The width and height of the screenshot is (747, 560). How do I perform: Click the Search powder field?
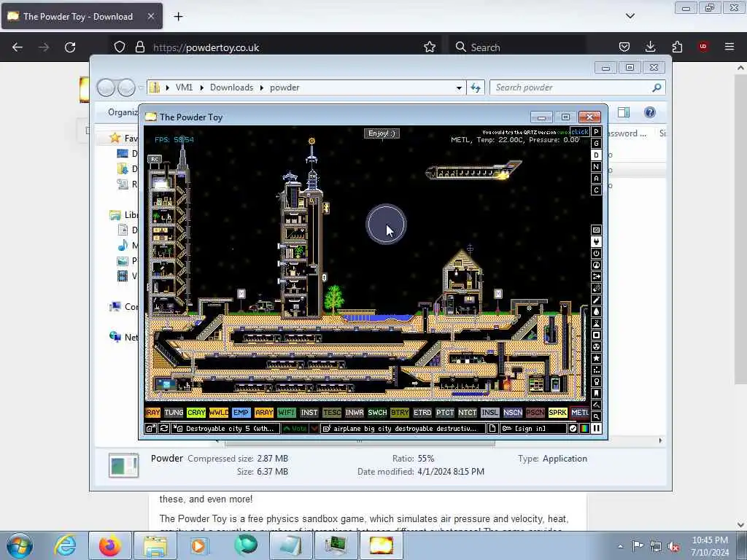578,87
